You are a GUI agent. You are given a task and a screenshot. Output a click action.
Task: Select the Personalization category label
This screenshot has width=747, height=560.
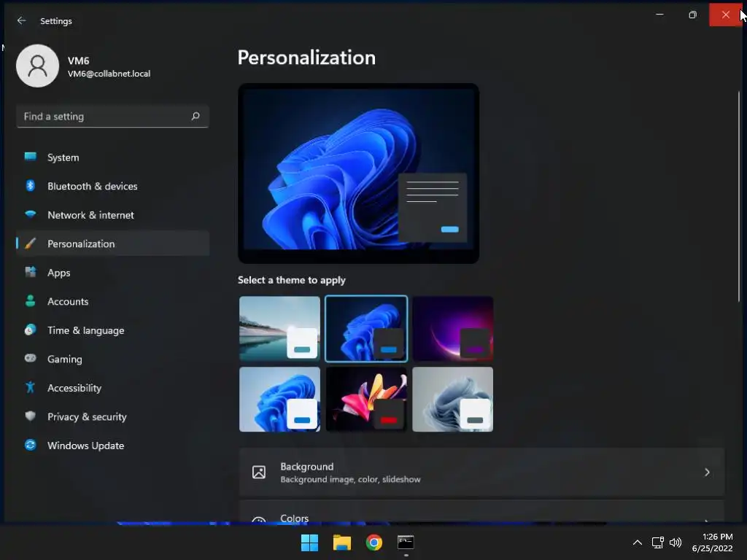pos(81,244)
